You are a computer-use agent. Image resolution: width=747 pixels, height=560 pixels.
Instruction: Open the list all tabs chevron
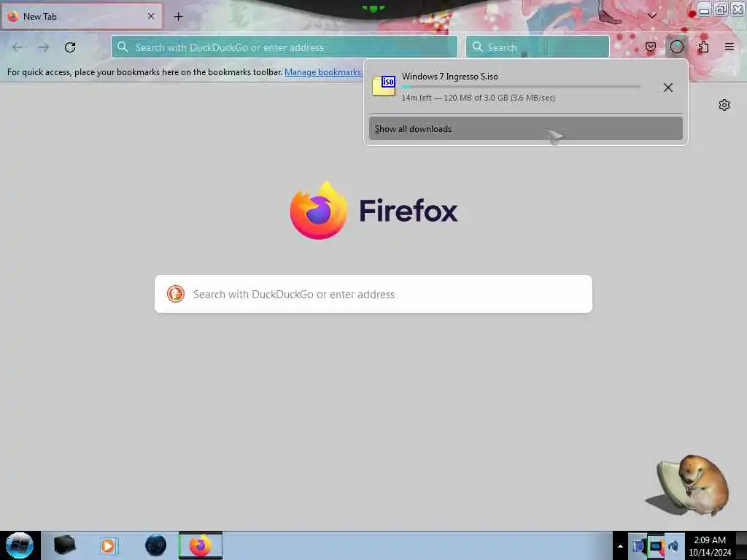pyautogui.click(x=651, y=16)
